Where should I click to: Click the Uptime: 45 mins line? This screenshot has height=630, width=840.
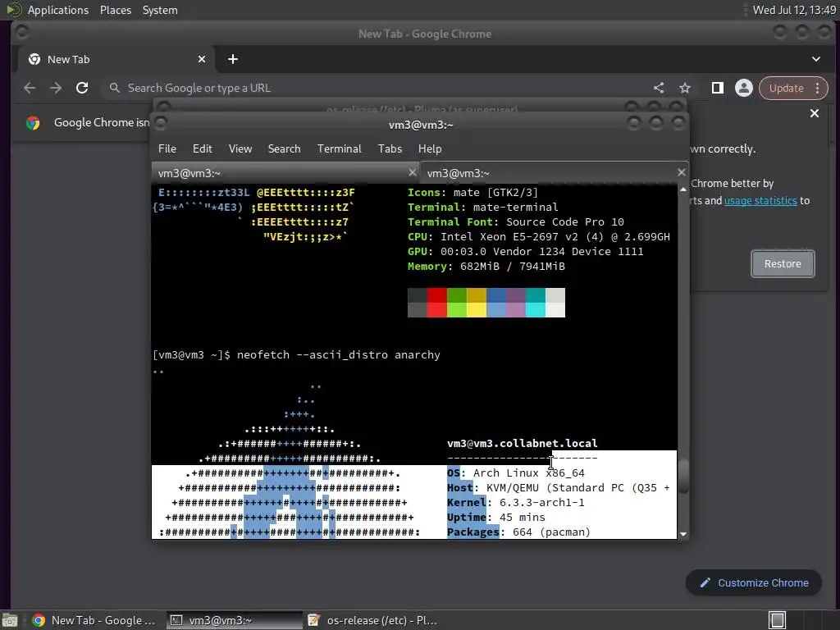496,517
